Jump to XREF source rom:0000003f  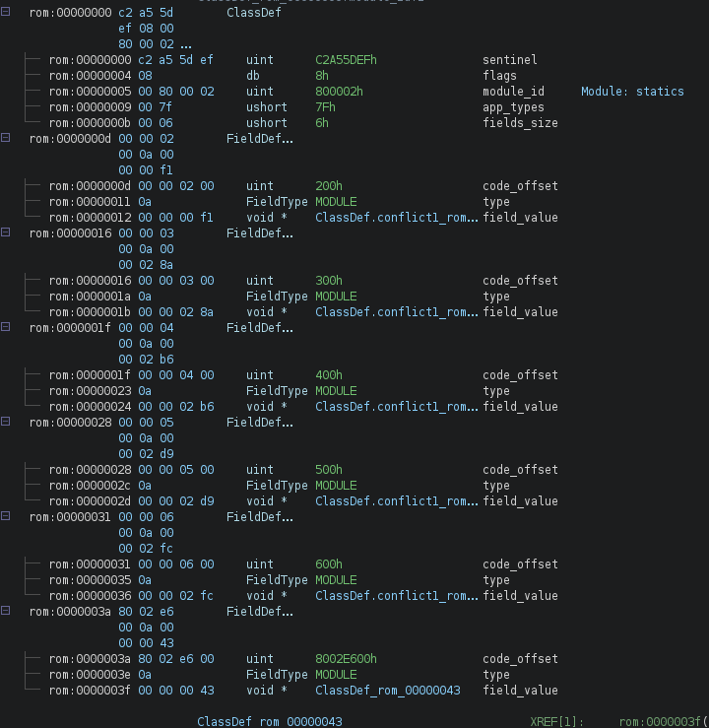coord(664,722)
